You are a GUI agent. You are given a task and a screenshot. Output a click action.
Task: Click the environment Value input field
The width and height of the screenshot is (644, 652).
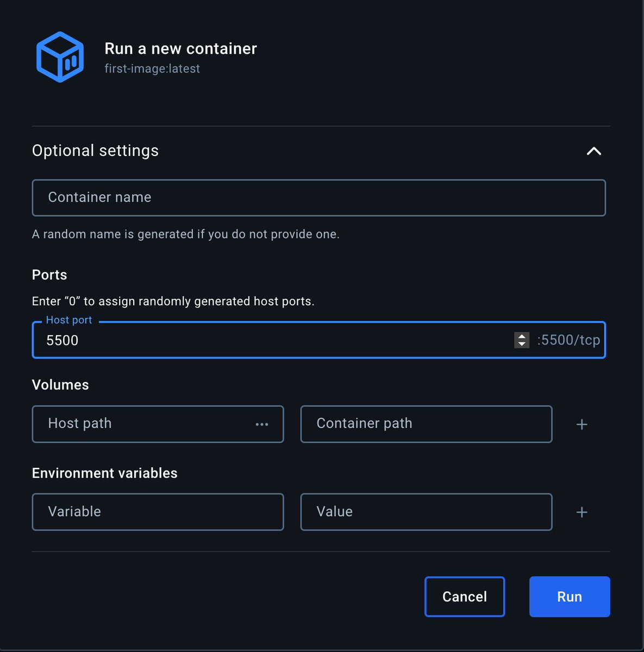click(426, 512)
